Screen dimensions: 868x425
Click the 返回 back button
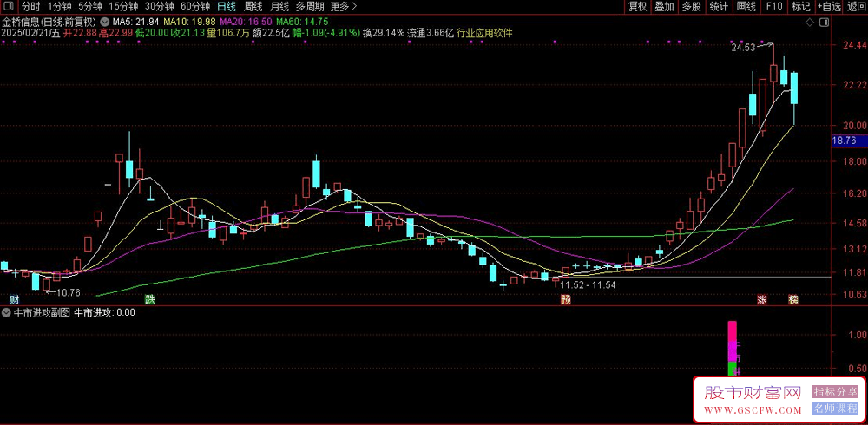click(x=857, y=7)
